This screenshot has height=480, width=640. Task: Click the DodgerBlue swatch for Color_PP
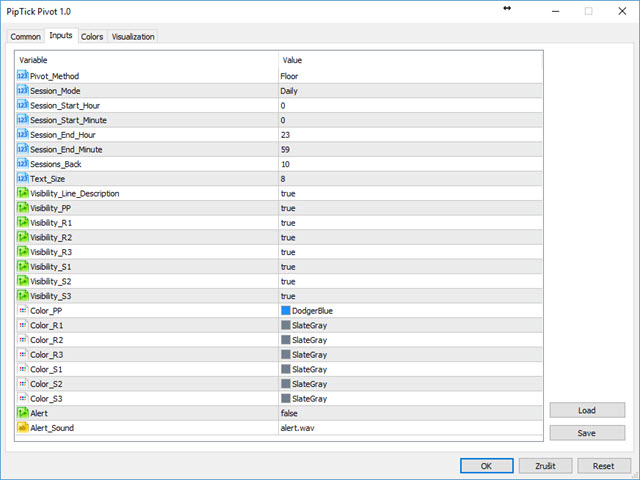pyautogui.click(x=286, y=311)
